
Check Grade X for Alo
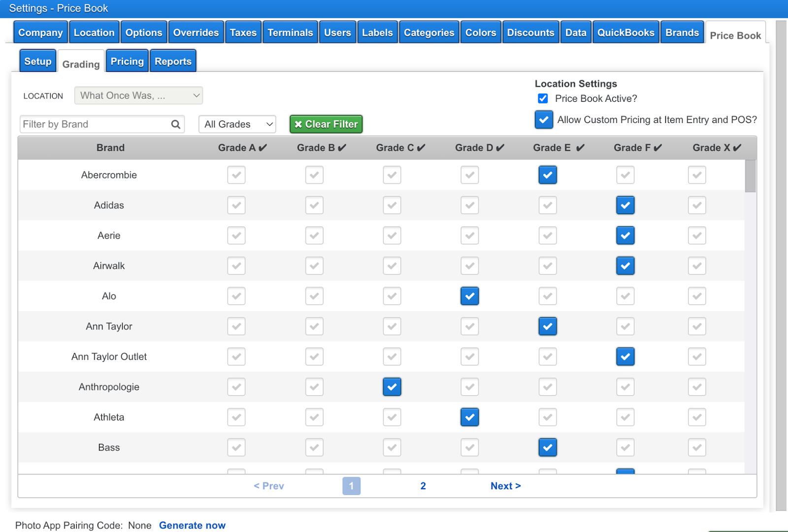coord(697,296)
